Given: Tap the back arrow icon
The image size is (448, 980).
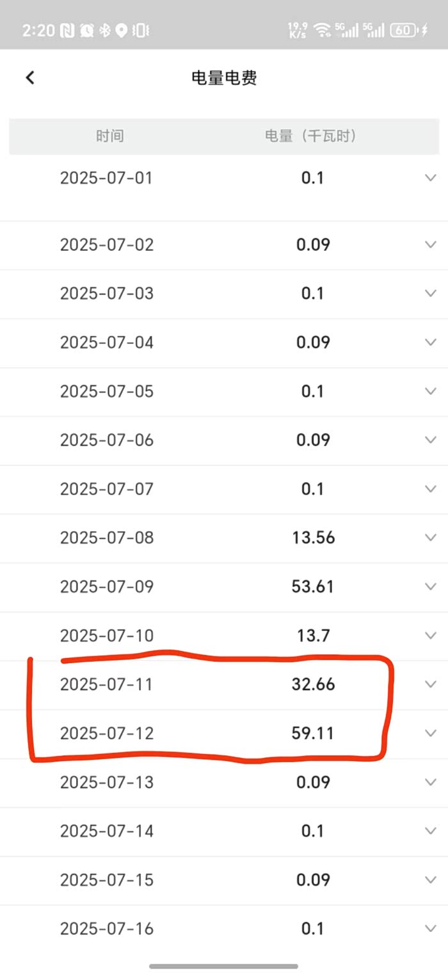Looking at the screenshot, I should (x=30, y=77).
